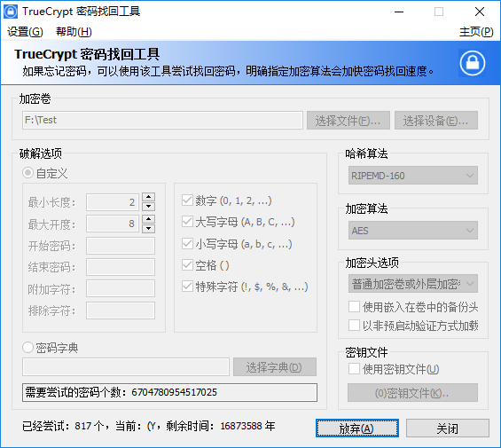Toggle the 空格 ( ) checkbox
The image size is (501, 448).
click(187, 265)
